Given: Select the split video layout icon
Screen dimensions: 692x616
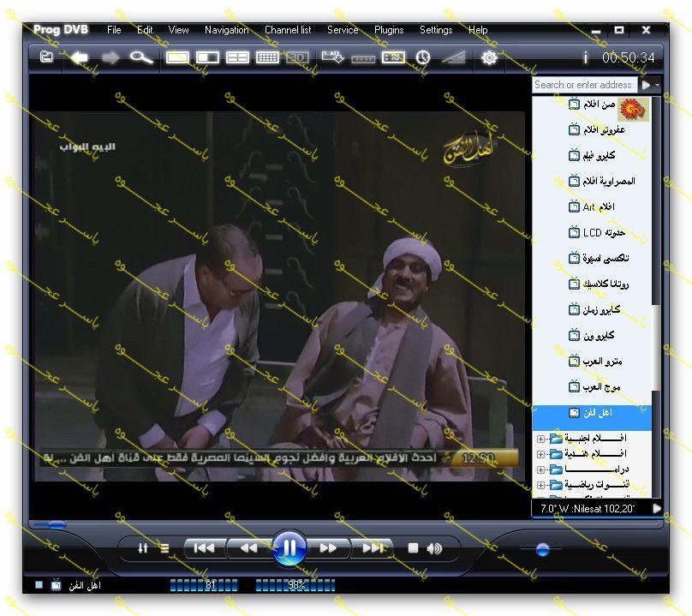Looking at the screenshot, I should 207,57.
